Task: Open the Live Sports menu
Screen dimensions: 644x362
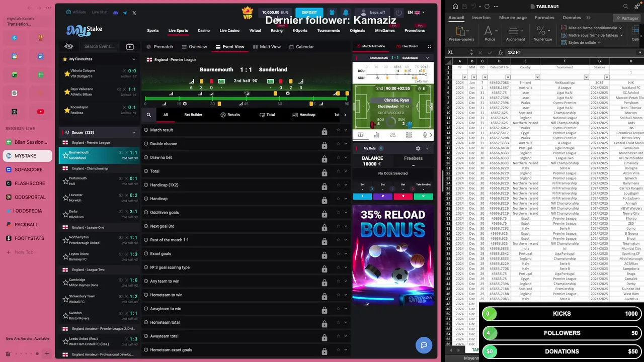Action: [x=178, y=31]
